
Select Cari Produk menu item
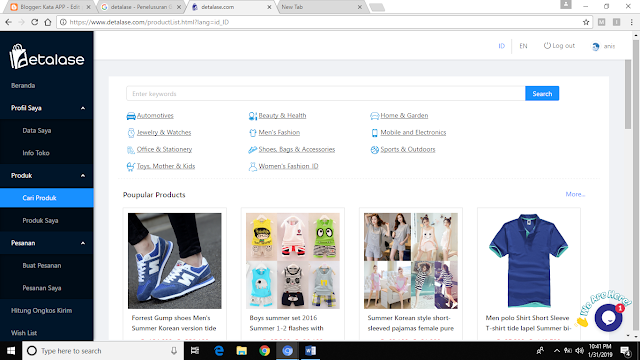[x=47, y=198]
